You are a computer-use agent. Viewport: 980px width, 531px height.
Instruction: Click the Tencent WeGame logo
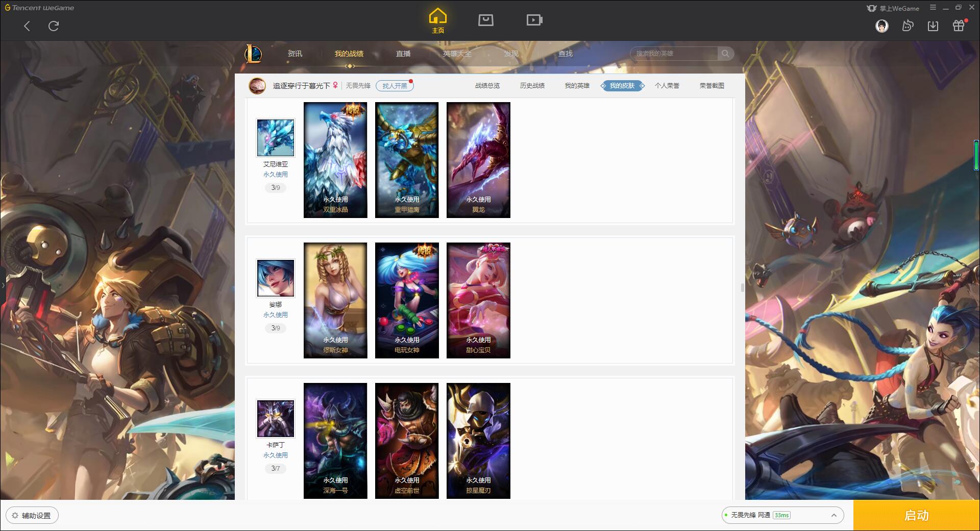(39, 8)
